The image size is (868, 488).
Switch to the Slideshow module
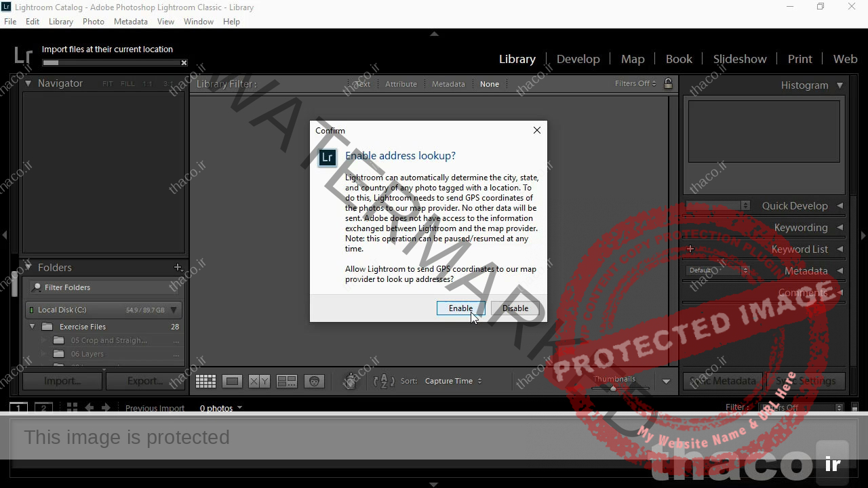point(740,59)
